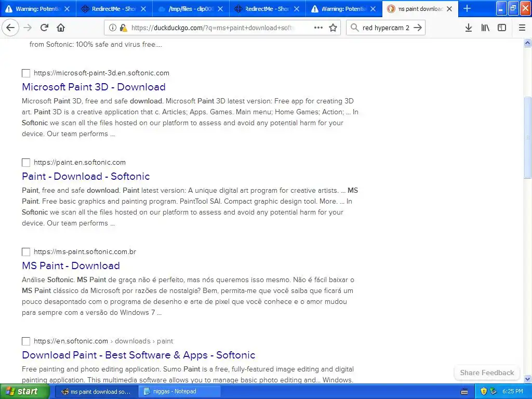
Task: Tick checkbox beside microsoft-paint-3d.en.softonic.com
Action: tap(26, 73)
